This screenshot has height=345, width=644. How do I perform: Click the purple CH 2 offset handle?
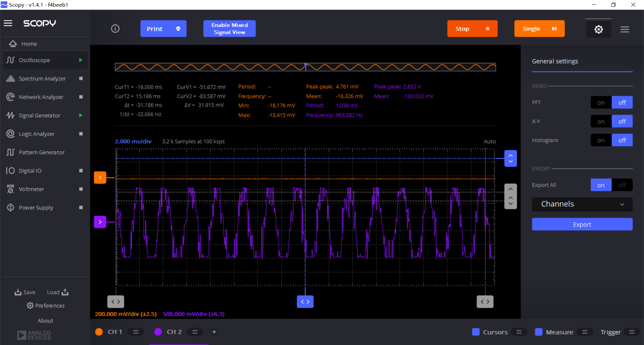100,222
